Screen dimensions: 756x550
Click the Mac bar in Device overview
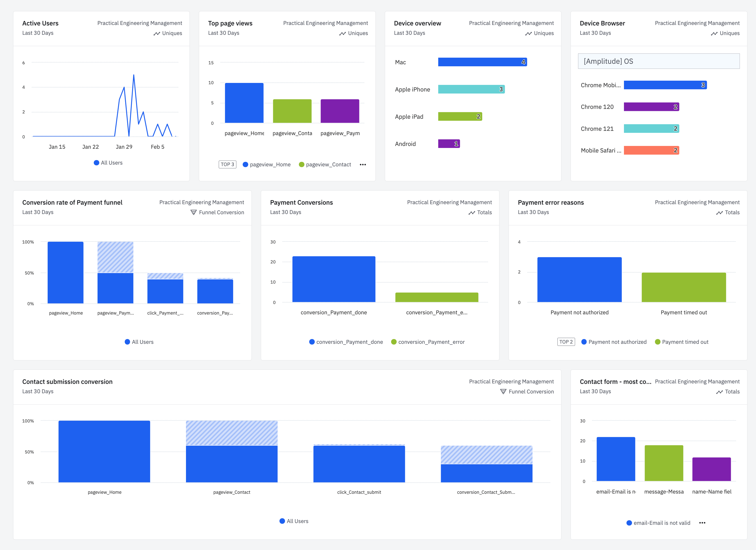tap(482, 62)
